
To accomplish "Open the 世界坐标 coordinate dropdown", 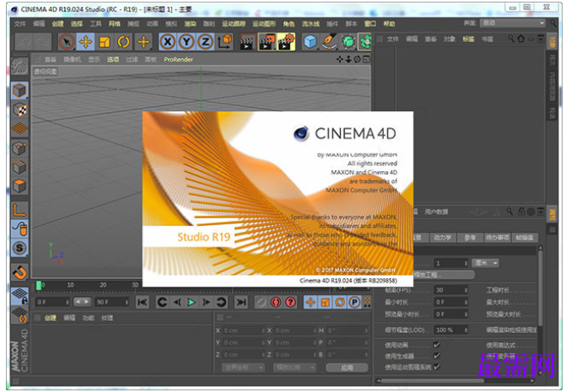I will (x=243, y=368).
